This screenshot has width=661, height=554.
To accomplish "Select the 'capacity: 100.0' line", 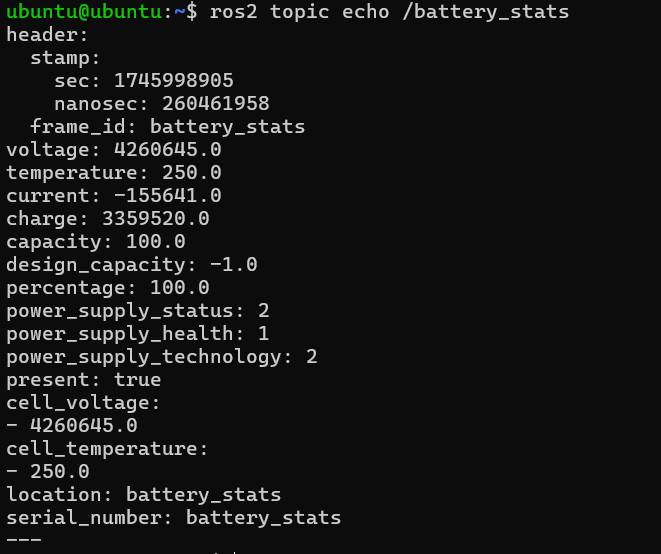I will coord(96,242).
